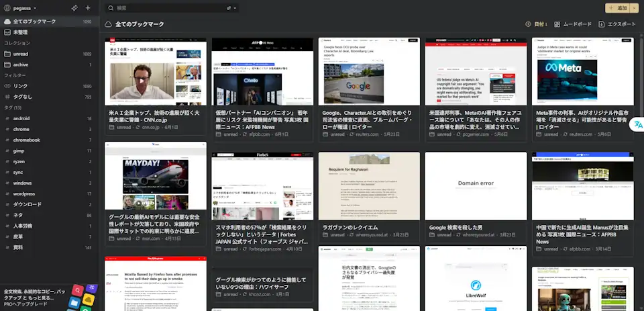Screen dimensions: 644x311
Task: Click the pcgamer.com domain label
Action: click(x=476, y=134)
